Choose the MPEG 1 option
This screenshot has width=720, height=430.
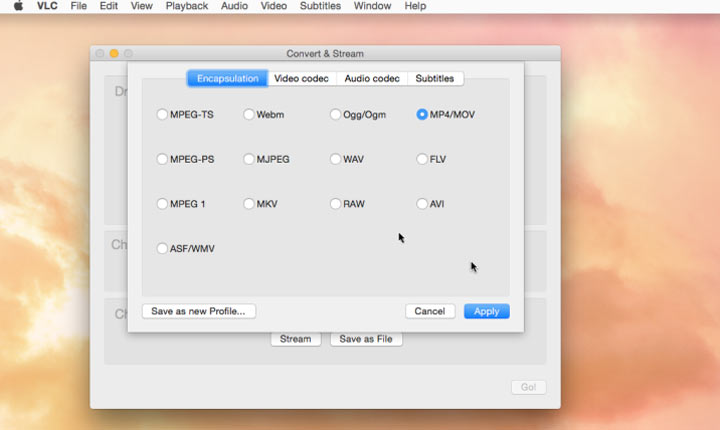coord(162,204)
